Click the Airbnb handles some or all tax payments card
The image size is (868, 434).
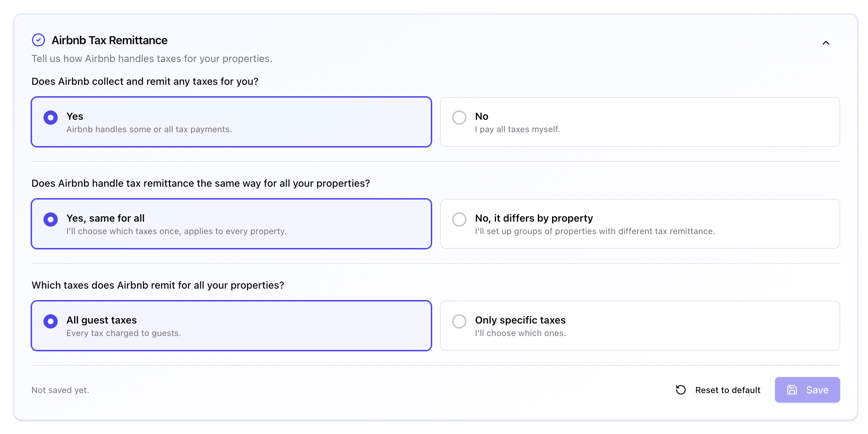pyautogui.click(x=231, y=122)
